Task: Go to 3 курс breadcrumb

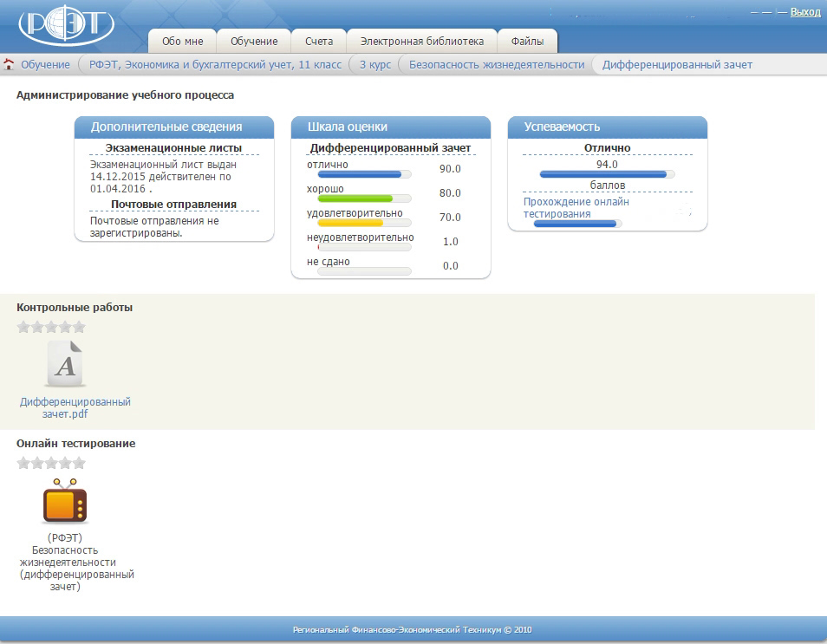Action: (374, 64)
